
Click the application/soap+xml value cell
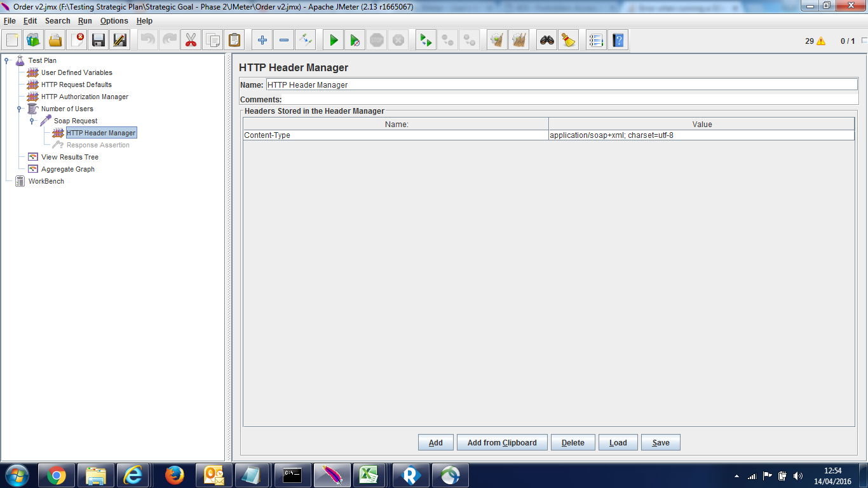point(702,135)
